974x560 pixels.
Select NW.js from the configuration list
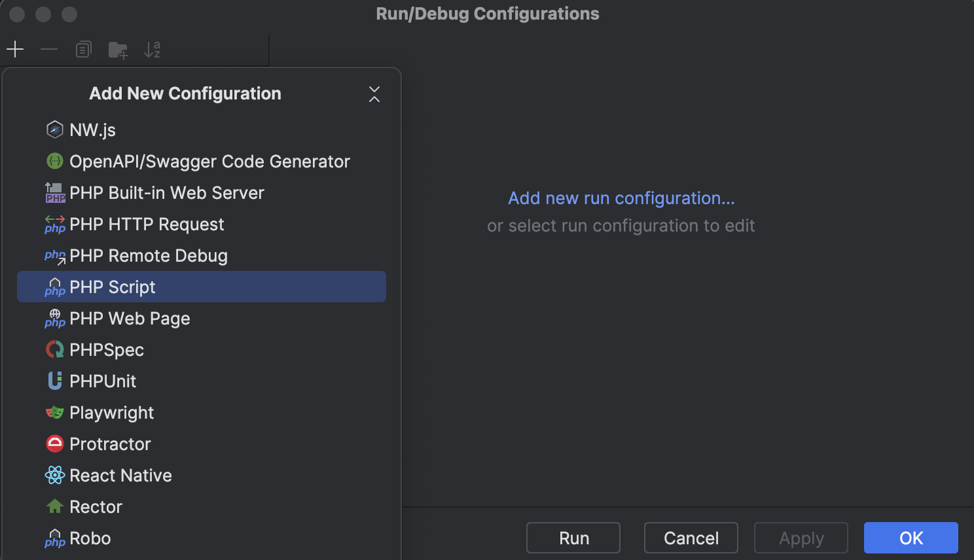coord(92,130)
